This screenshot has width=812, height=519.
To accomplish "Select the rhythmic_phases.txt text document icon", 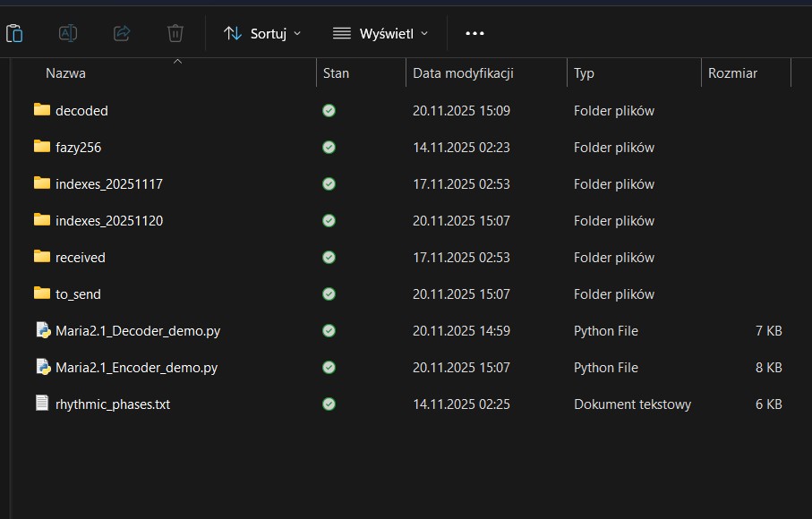I will pyautogui.click(x=42, y=404).
